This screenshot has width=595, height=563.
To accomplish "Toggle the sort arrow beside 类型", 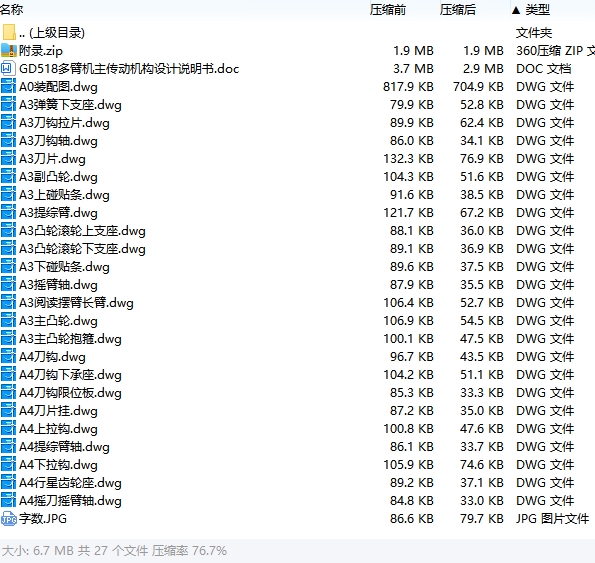I will [516, 10].
